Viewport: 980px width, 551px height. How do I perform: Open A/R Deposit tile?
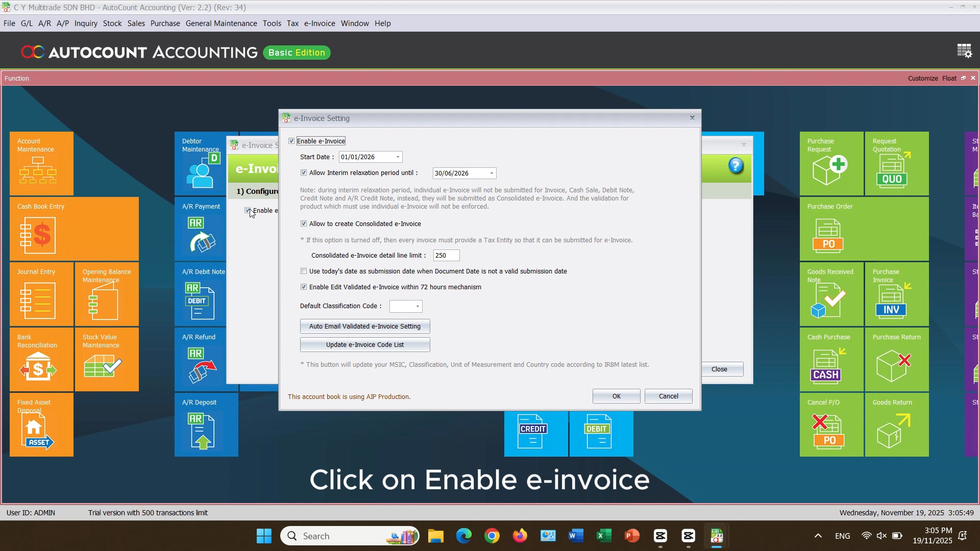(206, 425)
